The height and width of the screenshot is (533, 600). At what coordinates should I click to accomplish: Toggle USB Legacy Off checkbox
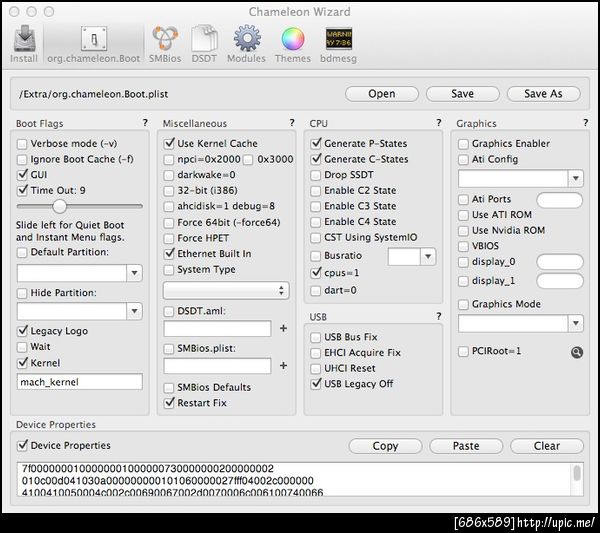[316, 384]
